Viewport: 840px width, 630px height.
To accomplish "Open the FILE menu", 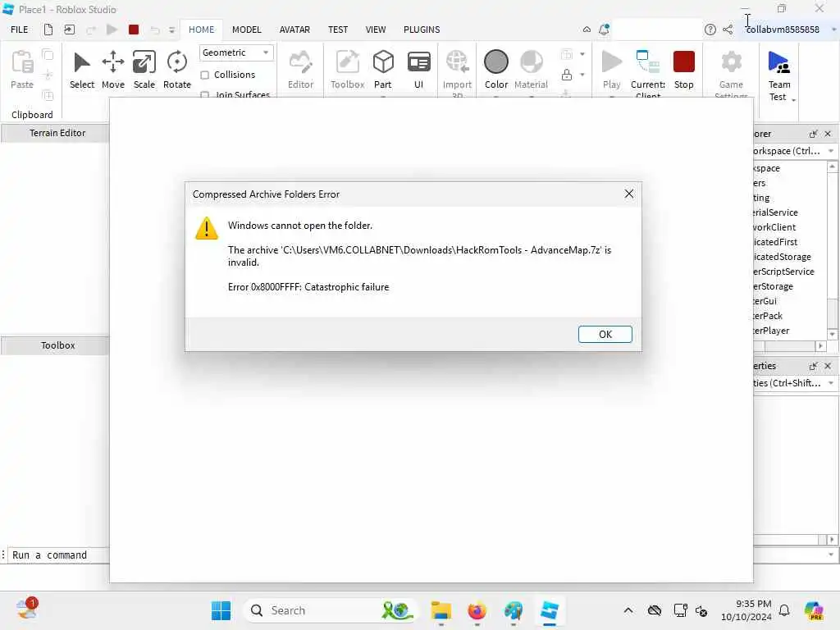I will [20, 30].
